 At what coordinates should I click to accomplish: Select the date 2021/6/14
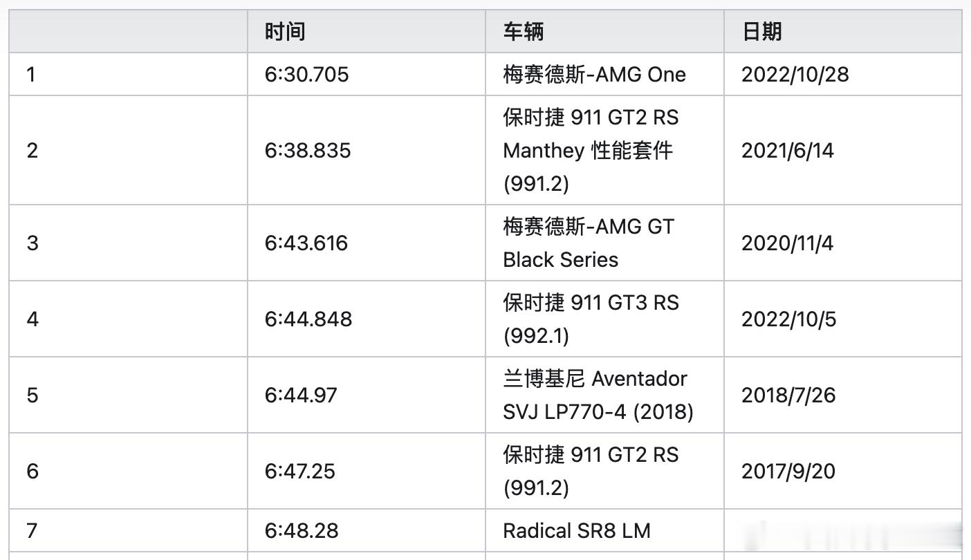coord(788,151)
